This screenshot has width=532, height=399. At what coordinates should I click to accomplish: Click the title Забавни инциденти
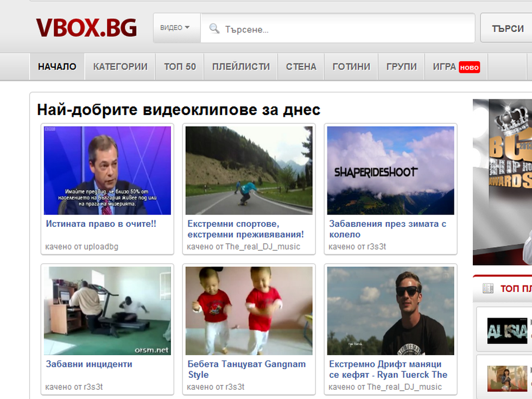click(x=89, y=364)
